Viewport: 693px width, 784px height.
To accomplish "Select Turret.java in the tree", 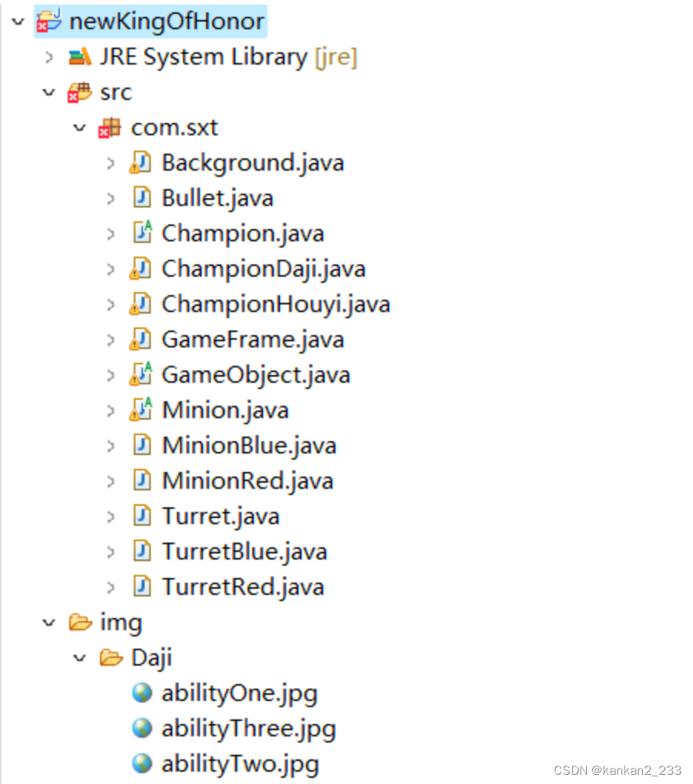I will (220, 517).
